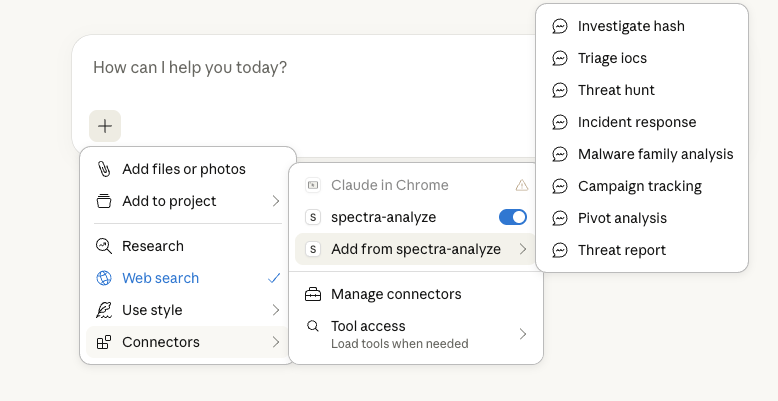Open the Add from spectra-analyze submenu arrow
The width and height of the screenshot is (778, 401).
click(x=522, y=249)
